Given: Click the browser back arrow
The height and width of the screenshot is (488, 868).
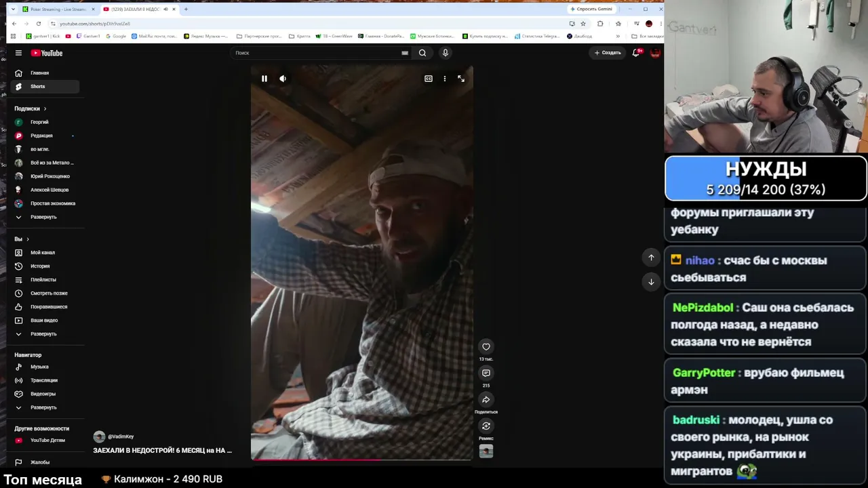Looking at the screenshot, I should coord(14,23).
